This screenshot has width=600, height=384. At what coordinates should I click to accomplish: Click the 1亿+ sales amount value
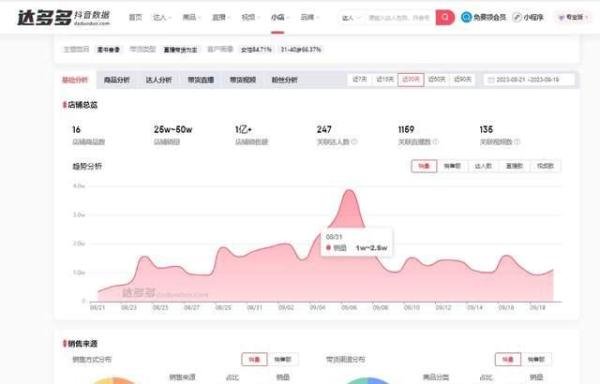(x=243, y=130)
